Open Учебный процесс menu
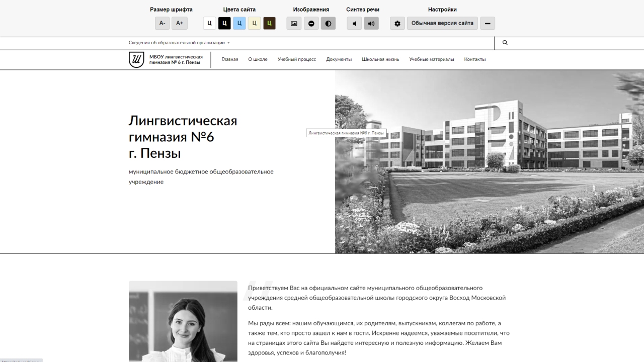Viewport: 644px width, 362px height. 297,59
